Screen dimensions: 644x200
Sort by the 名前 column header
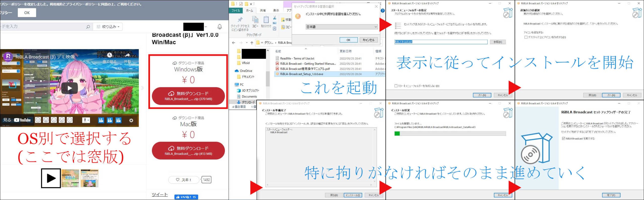point(278,51)
